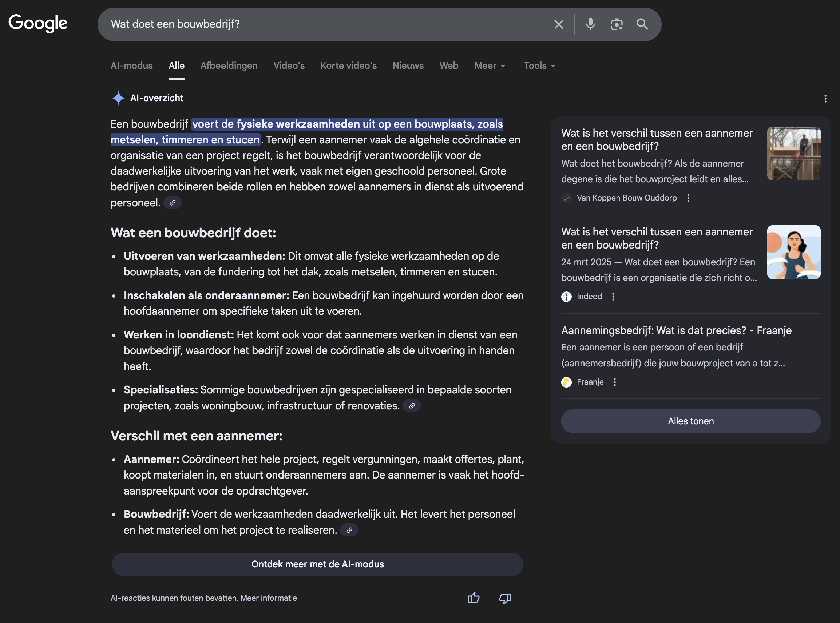Click source link chip after Specialisaties bullet
This screenshot has height=623, width=840.
pos(412,406)
